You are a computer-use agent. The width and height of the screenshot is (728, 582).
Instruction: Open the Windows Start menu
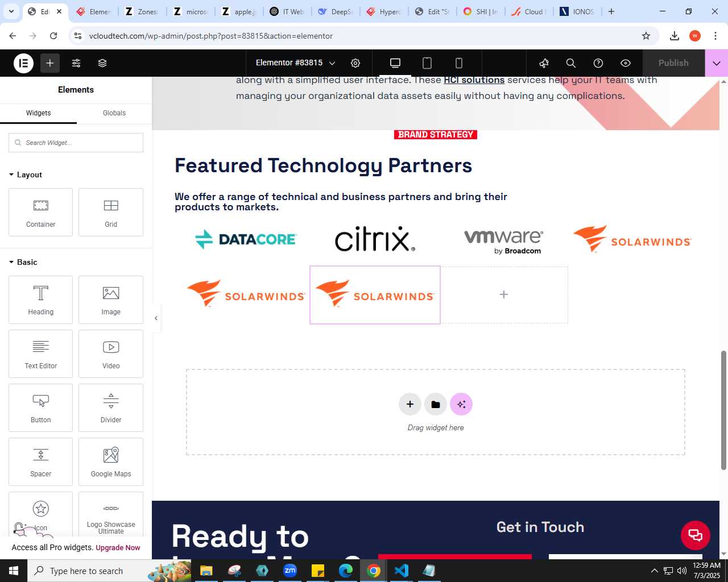(x=14, y=571)
